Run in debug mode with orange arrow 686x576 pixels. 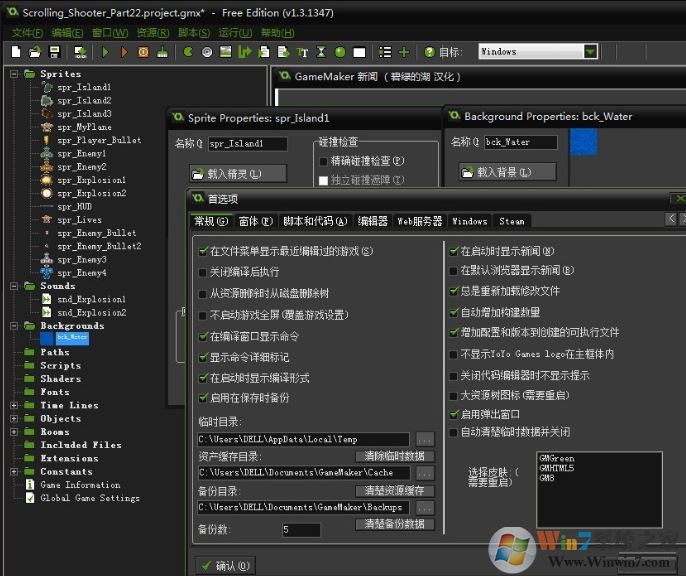click(x=124, y=52)
